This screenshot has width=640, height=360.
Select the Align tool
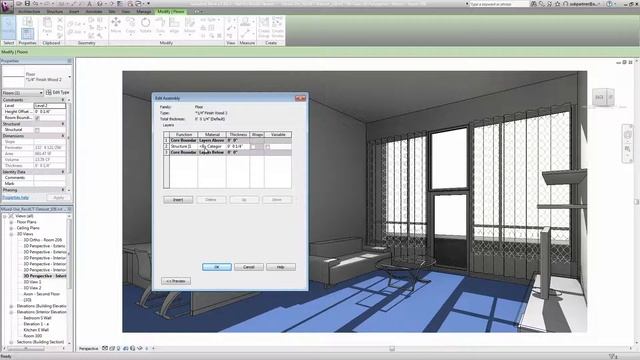pos(174,25)
